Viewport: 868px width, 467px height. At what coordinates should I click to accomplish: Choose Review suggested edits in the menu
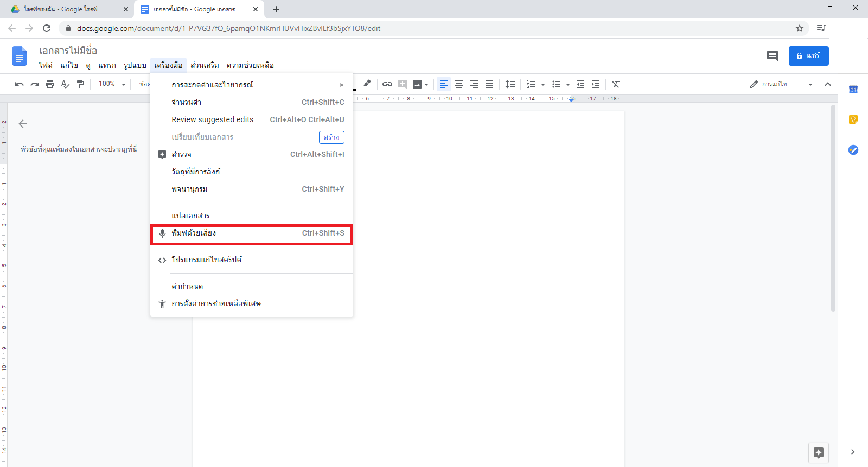[x=252, y=119]
